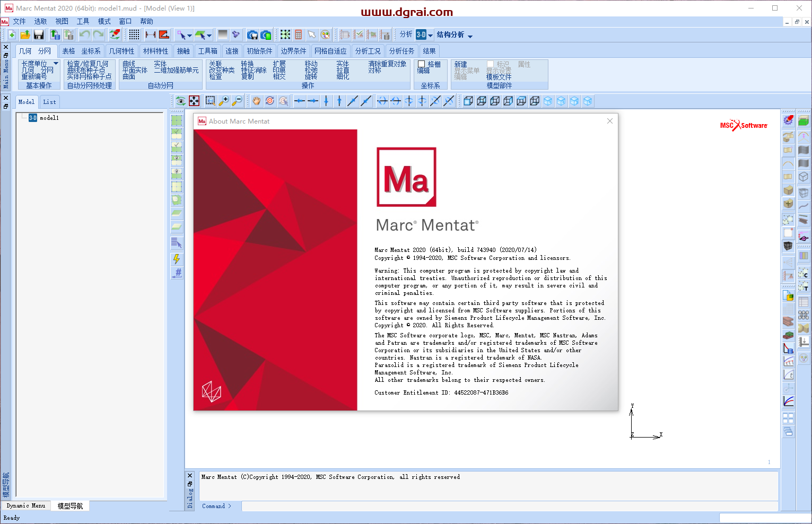812x524 pixels.
Task: Click the lightning bolt icon in left strip
Action: coord(177,259)
